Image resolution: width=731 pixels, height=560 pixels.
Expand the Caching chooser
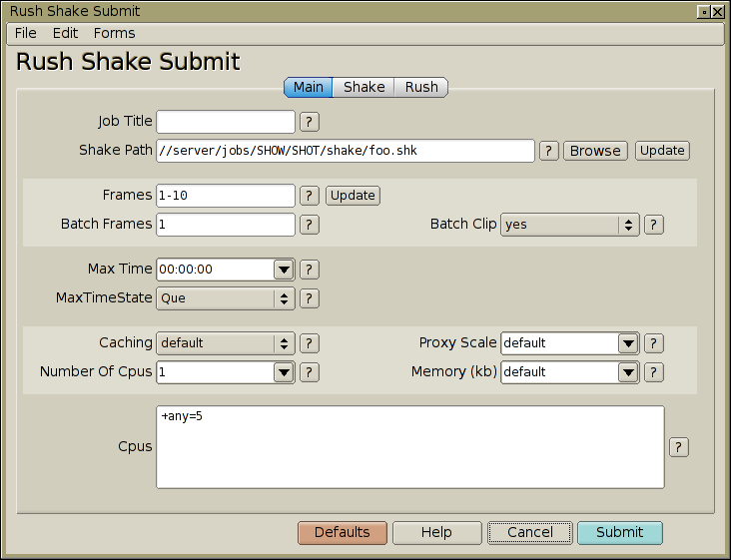click(225, 343)
